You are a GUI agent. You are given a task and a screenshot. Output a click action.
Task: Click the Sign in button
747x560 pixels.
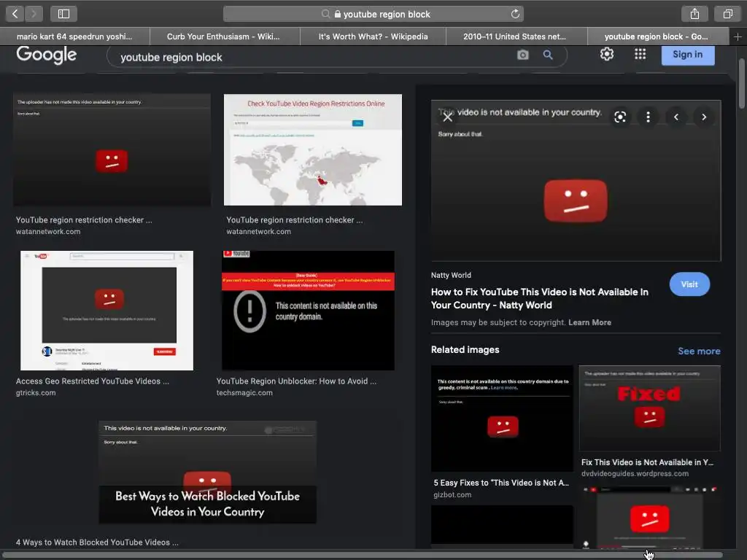click(687, 55)
